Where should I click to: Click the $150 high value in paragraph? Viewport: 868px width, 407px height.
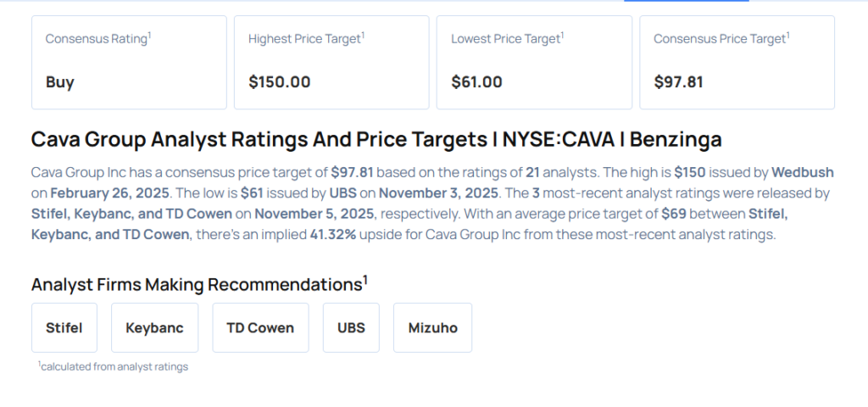tap(690, 172)
